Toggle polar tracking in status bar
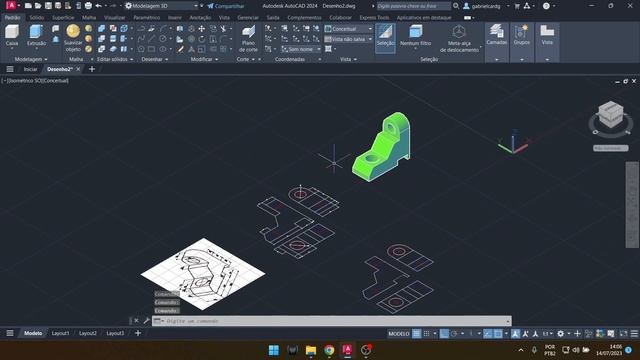This screenshot has height=360, width=640. 454,334
